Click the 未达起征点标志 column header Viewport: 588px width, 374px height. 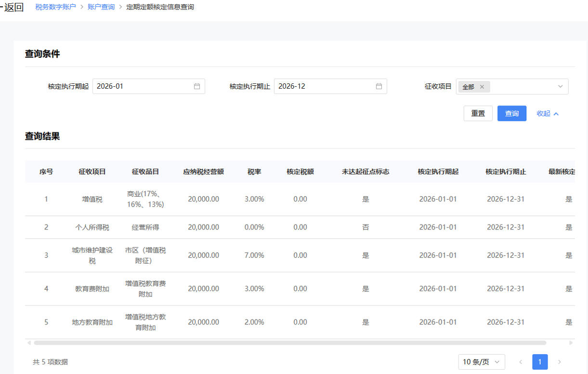point(366,172)
